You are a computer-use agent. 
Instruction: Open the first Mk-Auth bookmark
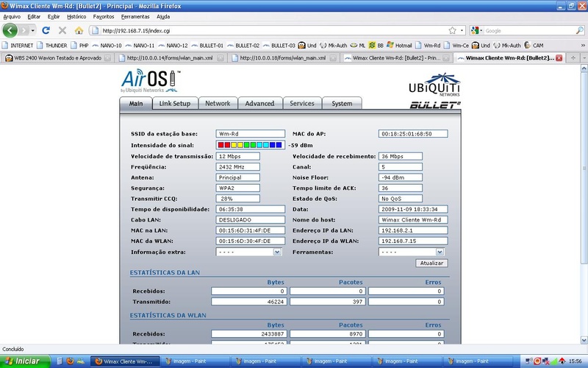pos(334,46)
